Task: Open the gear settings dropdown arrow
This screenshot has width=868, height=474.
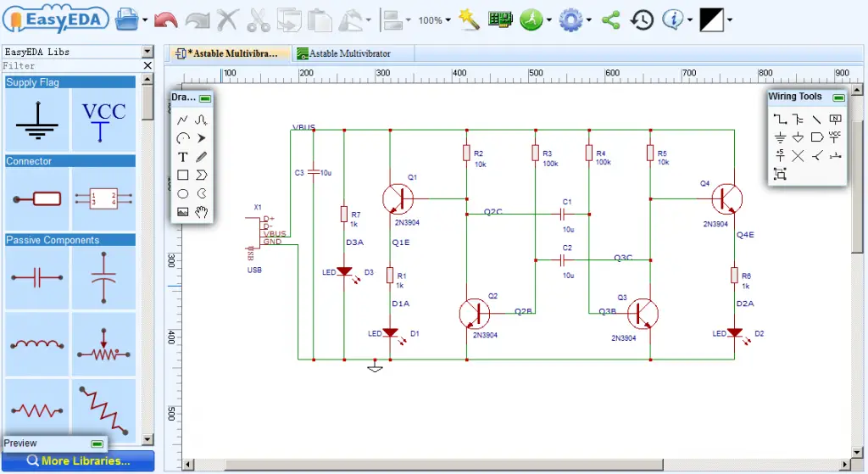Action: (588, 20)
